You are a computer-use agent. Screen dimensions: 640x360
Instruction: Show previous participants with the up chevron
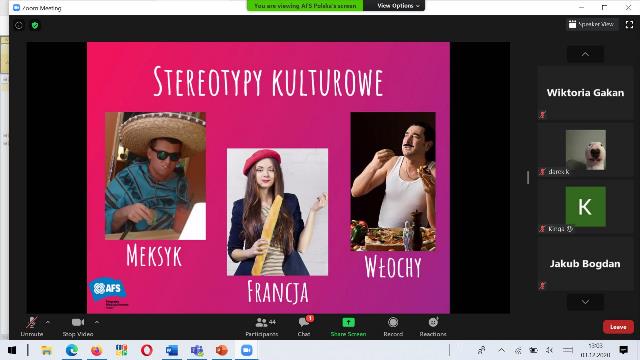click(x=585, y=54)
